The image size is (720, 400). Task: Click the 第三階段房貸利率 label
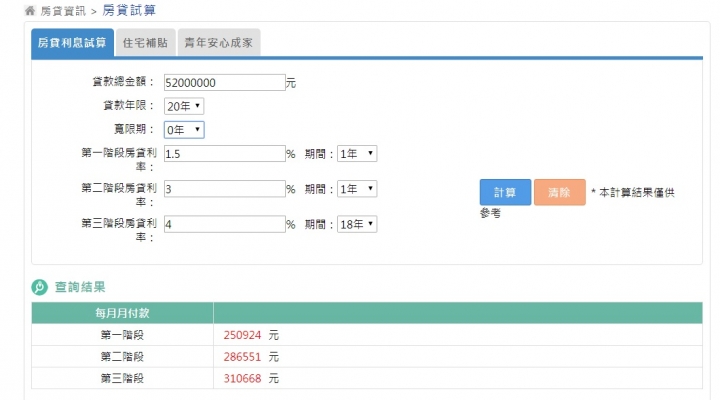pos(119,230)
